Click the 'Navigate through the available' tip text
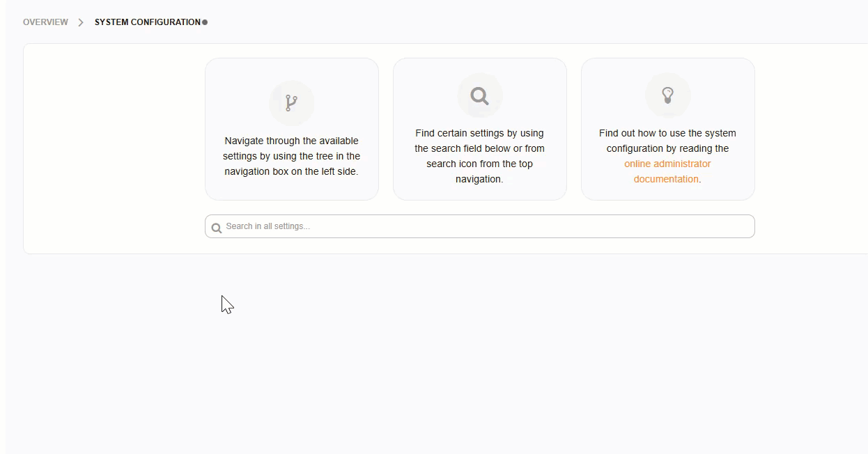The height and width of the screenshot is (454, 868). click(291, 141)
